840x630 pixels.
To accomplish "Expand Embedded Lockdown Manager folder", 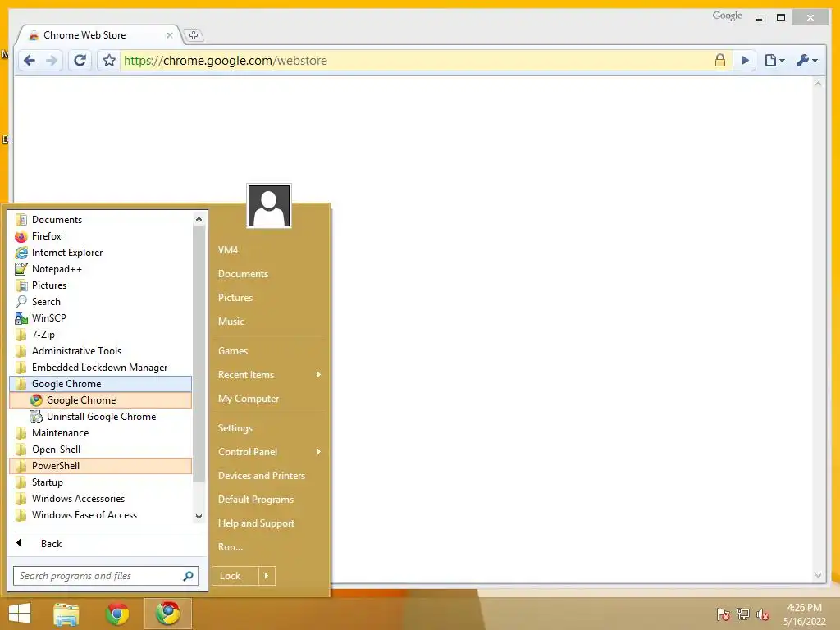I will click(x=101, y=367).
